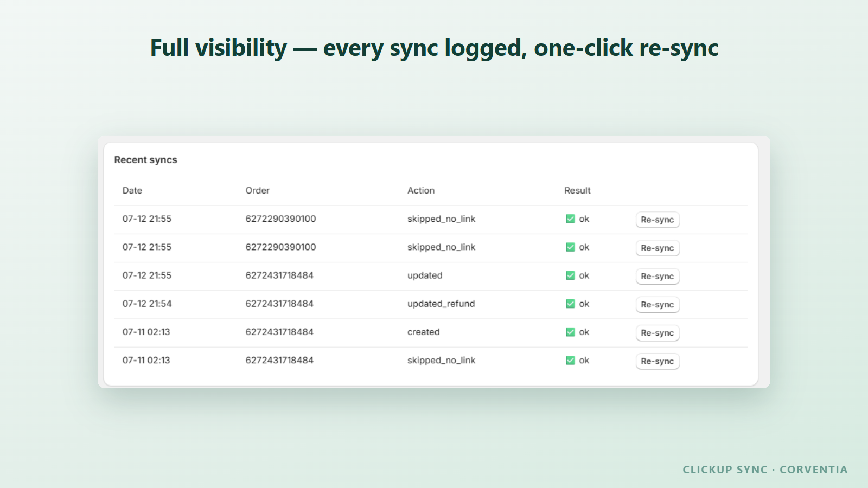Click date 07-11 02:13 in the 'created' row
Viewport: 868px width, 488px height.
[x=146, y=332]
